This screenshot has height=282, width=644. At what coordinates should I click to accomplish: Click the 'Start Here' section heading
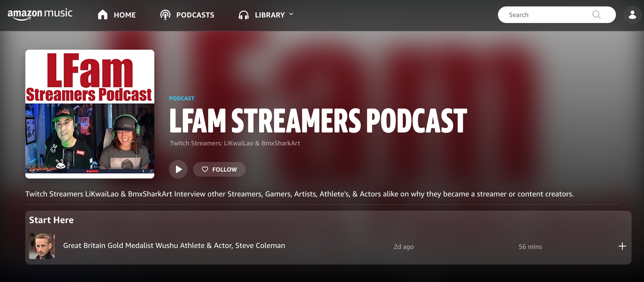point(51,220)
